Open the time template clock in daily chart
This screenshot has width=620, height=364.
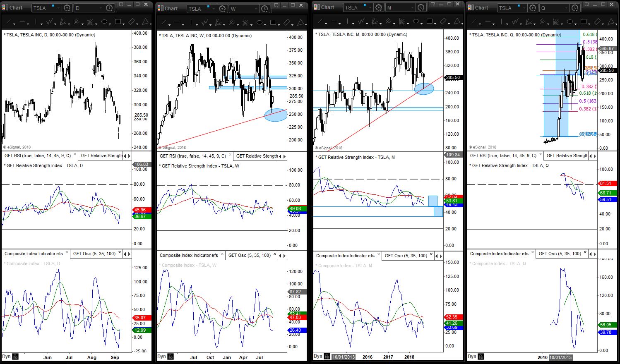pyautogui.click(x=109, y=8)
